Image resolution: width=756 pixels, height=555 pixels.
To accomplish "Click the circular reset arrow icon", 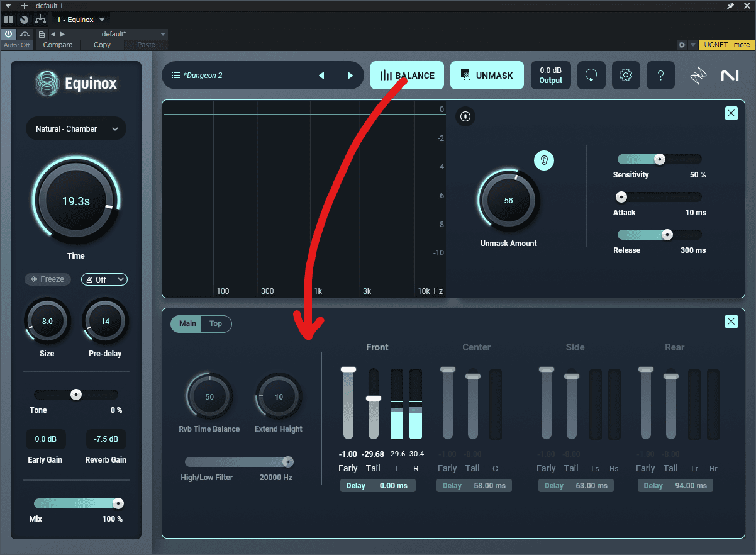I will (591, 76).
